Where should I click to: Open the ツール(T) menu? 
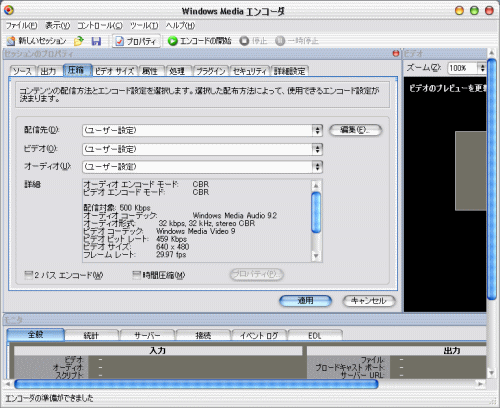[144, 25]
